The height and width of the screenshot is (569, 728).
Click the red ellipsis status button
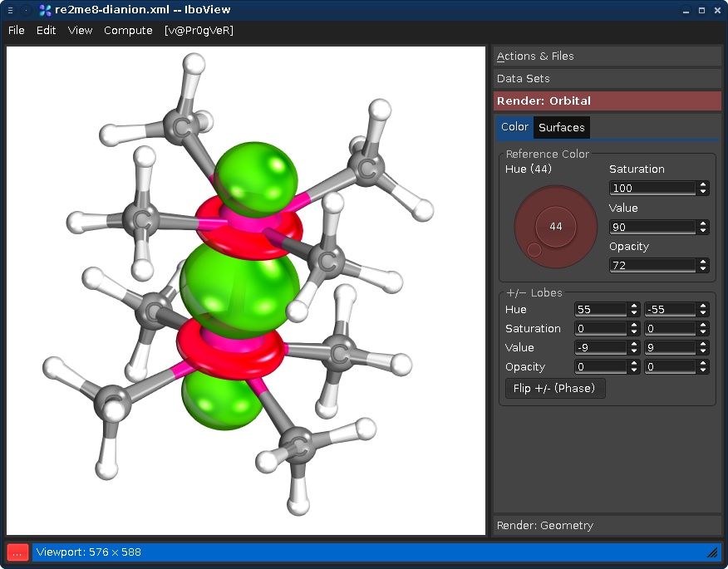pyautogui.click(x=18, y=552)
